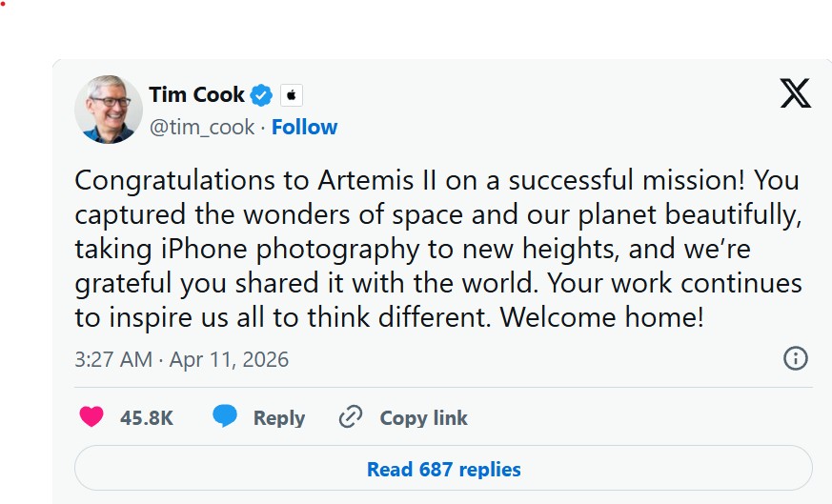Click the red heart like icon
The width and height of the screenshot is (832, 504).
[91, 417]
